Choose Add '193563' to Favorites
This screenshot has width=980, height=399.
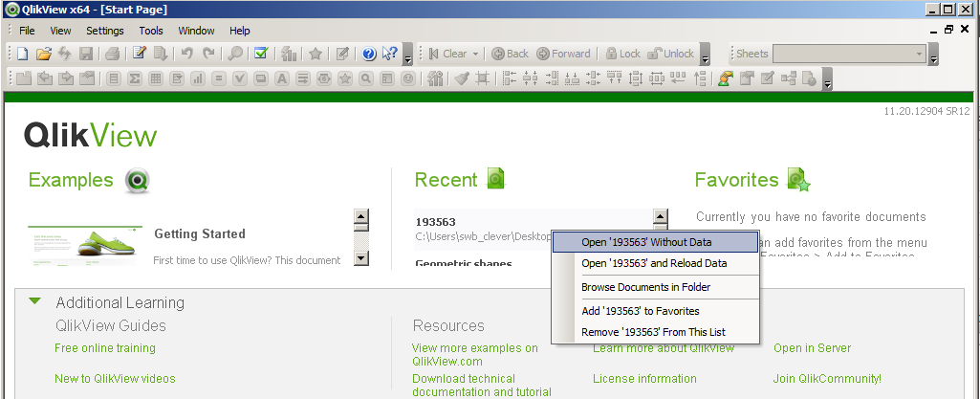pyautogui.click(x=655, y=311)
